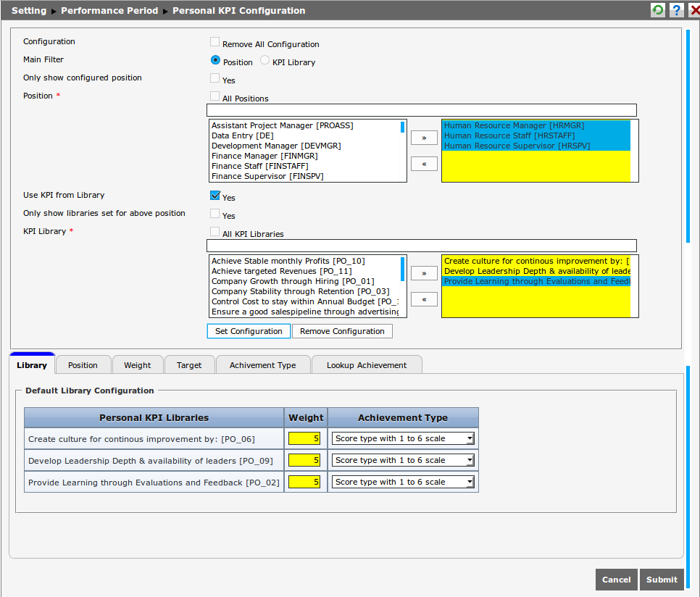Click the green refresh icon in header
This screenshot has width=700, height=597.
coord(658,10)
